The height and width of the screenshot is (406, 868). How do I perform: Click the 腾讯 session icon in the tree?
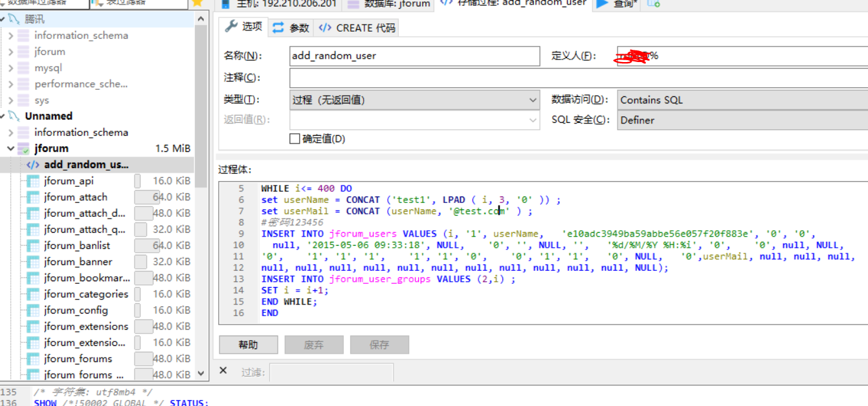14,19
